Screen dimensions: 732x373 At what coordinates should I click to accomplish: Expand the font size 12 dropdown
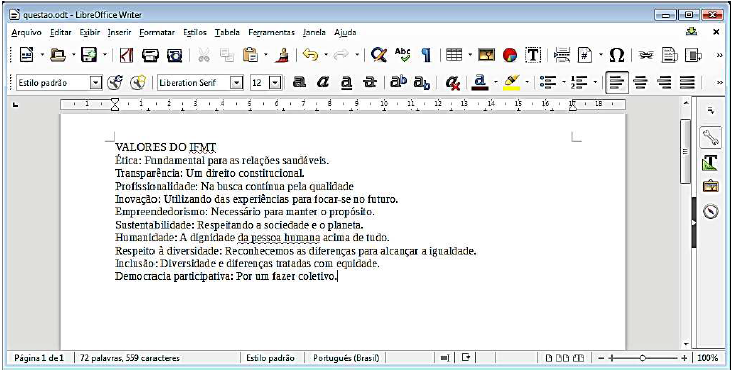point(275,83)
